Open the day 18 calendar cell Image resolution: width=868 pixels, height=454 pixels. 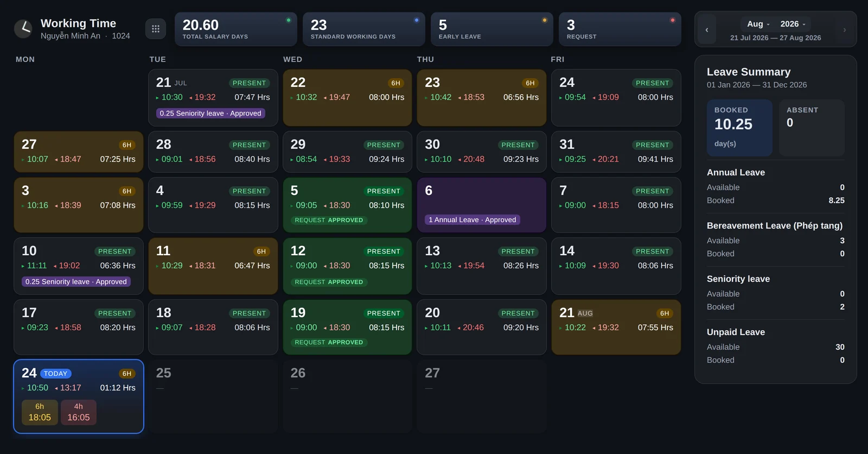coord(213,327)
